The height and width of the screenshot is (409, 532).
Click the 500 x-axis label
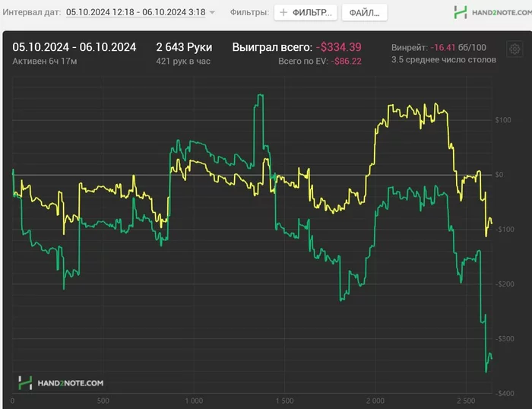[103, 401]
